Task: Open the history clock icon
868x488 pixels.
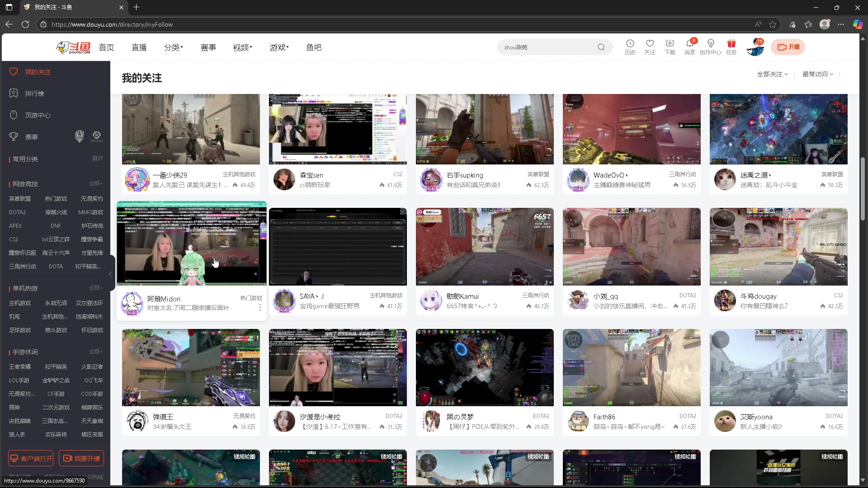Action: 630,43
